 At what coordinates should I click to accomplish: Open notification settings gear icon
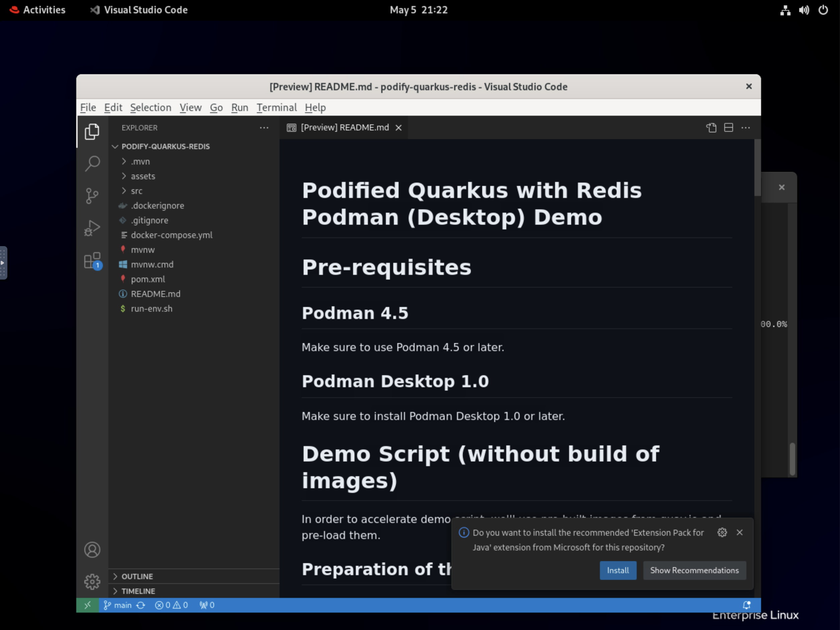pyautogui.click(x=722, y=532)
